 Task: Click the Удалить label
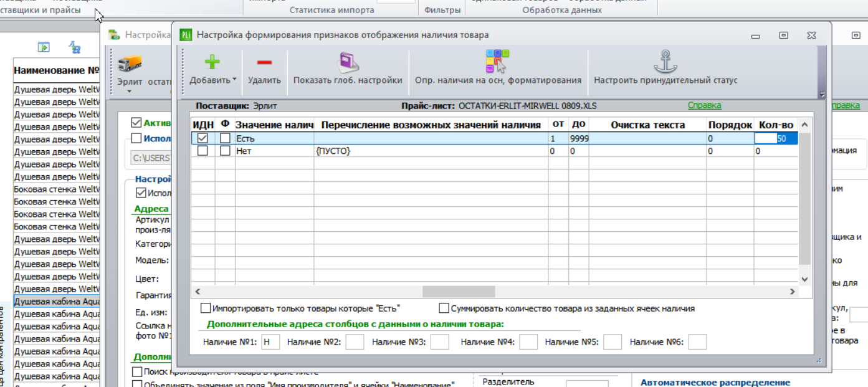coord(264,80)
